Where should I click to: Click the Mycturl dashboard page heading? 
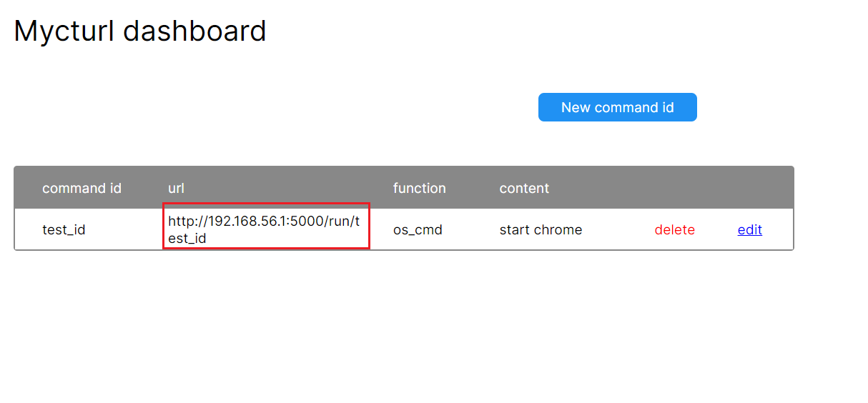tap(140, 31)
